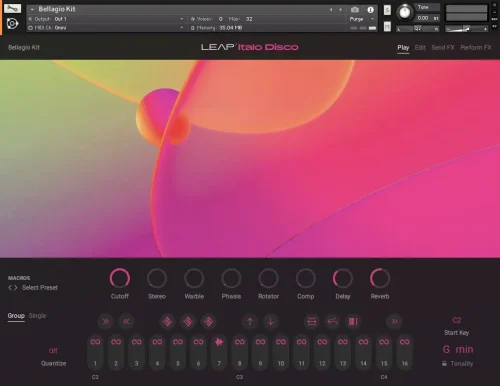Screen dimensions: 500x386
Task: Trigger sample pad 5
Action: point(178,353)
